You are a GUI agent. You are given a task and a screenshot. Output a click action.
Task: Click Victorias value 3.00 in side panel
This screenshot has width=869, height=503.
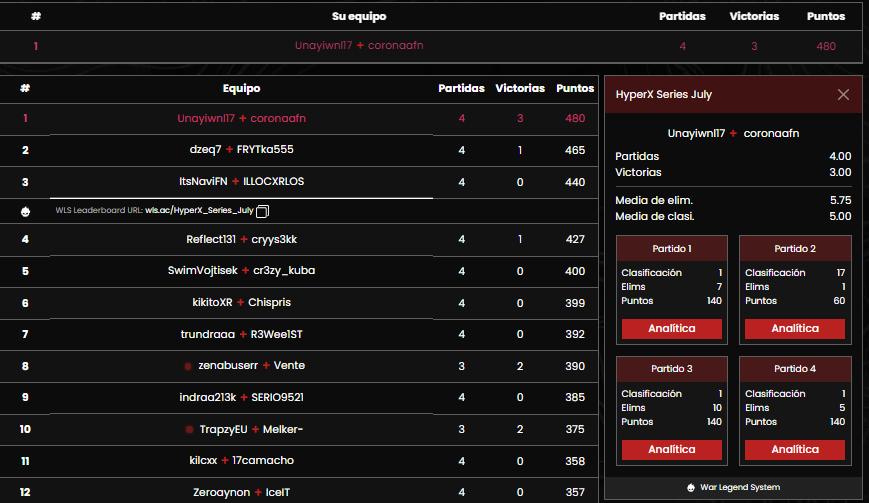[840, 173]
